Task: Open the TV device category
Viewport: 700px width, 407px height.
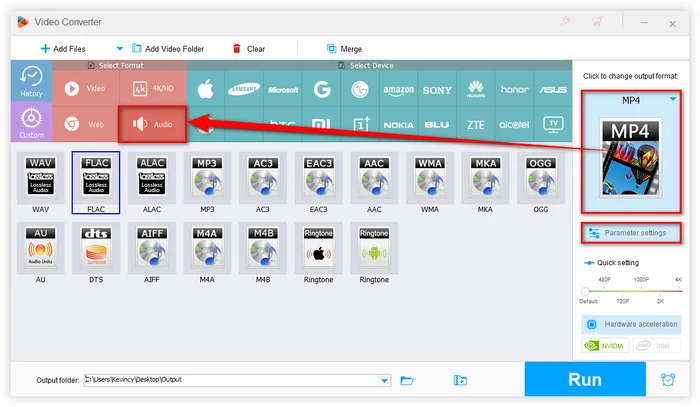Action: (553, 124)
